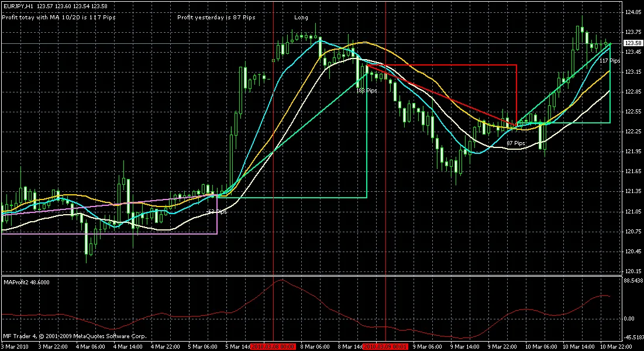Select the '87 Pips' label on chart
Image resolution: width=644 pixels, height=351 pixels.
pyautogui.click(x=516, y=143)
